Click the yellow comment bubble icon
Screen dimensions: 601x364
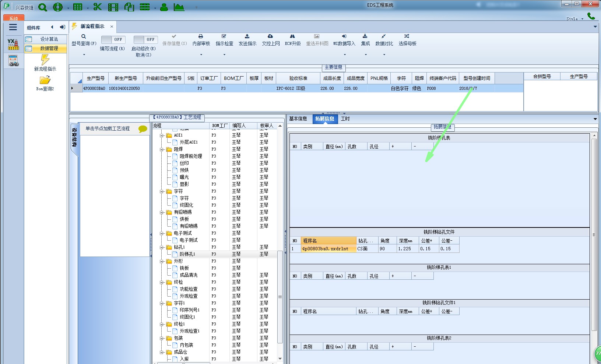(x=143, y=129)
